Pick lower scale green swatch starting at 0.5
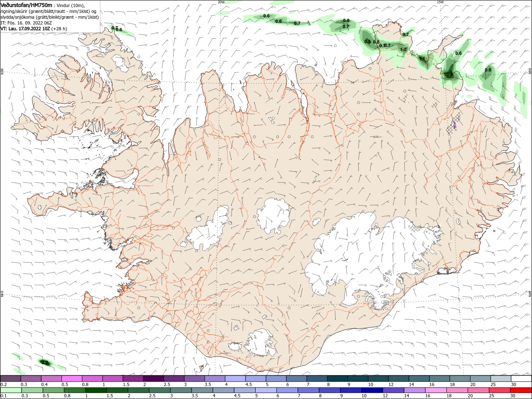This screenshot has height=399, width=532. pos(53,390)
